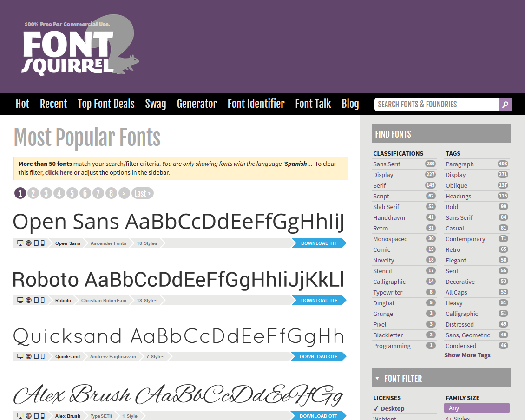Image resolution: width=525 pixels, height=420 pixels.
Task: Select the tablet icon under Quicksand
Action: 35,356
